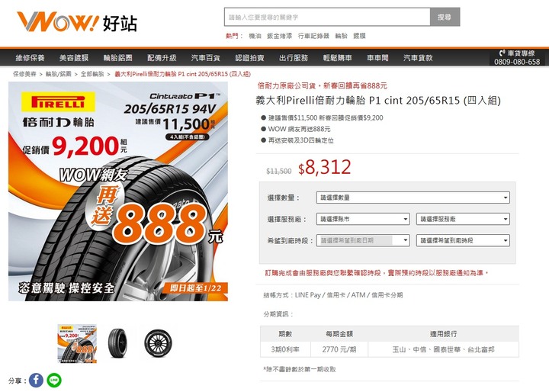Expand the 希望到廠時段 time slot dropdown

click(463, 241)
